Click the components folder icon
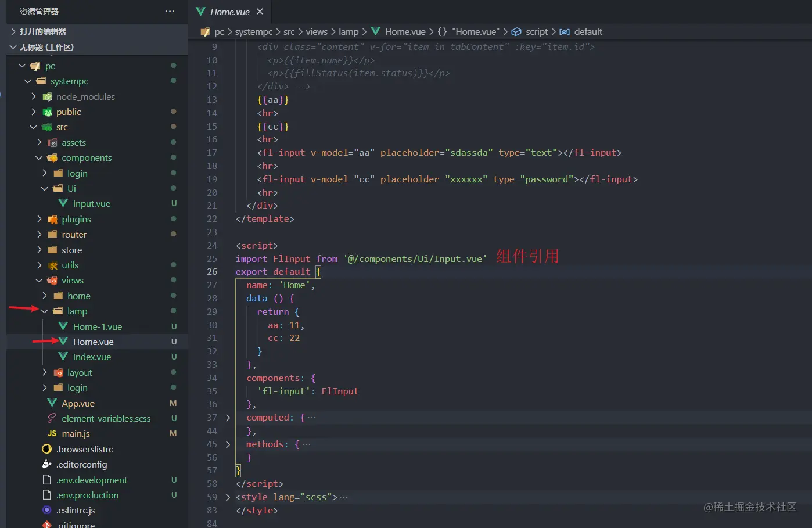 [52, 158]
